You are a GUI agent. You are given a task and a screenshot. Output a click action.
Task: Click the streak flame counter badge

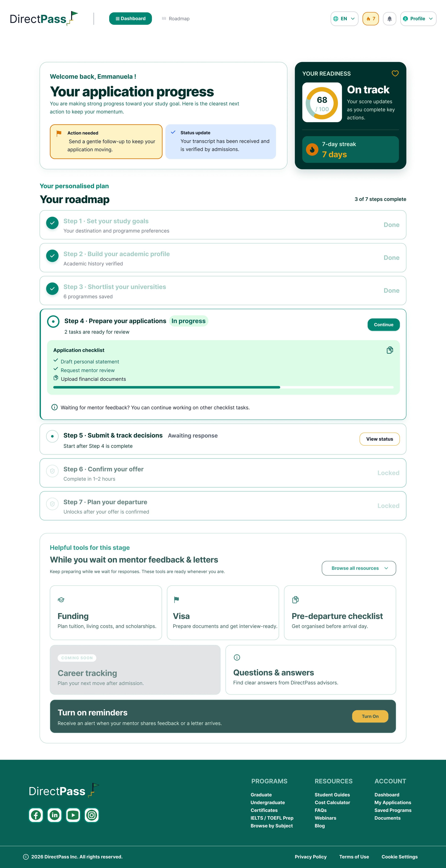tap(371, 19)
